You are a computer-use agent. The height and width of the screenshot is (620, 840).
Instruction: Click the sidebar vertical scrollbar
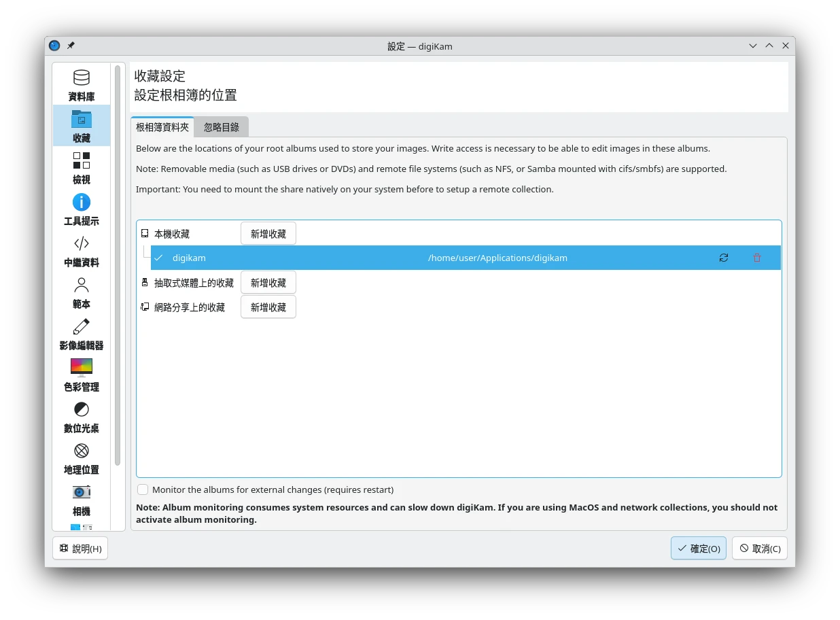(x=118, y=265)
